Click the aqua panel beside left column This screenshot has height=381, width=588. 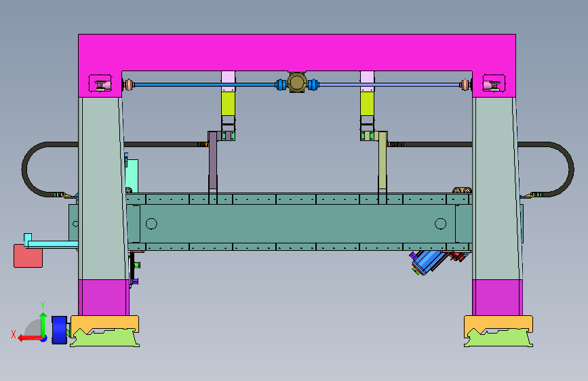pyautogui.click(x=132, y=176)
